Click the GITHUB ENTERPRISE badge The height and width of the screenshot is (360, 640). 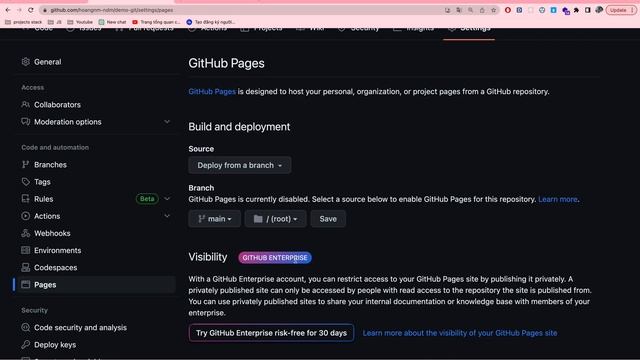click(275, 258)
